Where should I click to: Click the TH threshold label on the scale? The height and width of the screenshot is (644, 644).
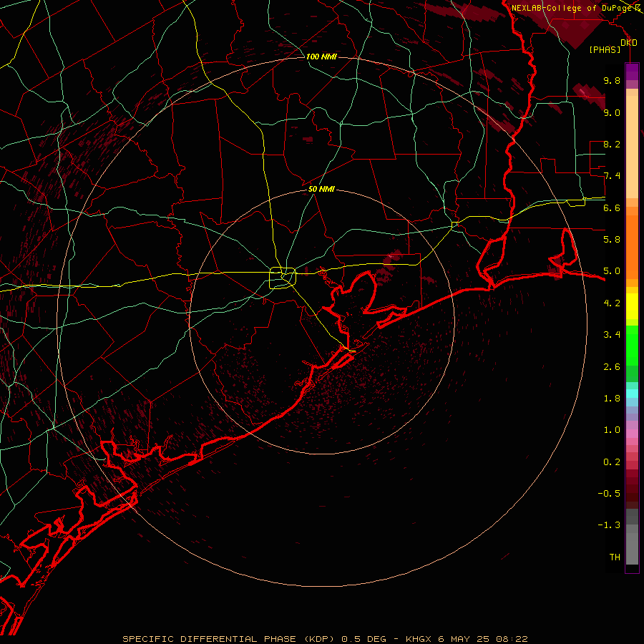(x=615, y=557)
